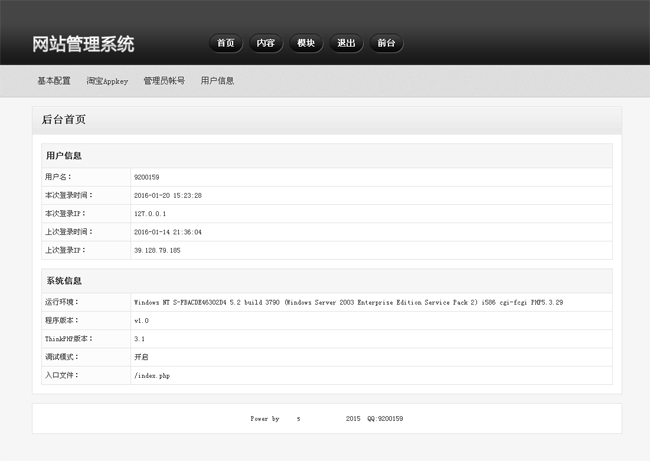The width and height of the screenshot is (650, 461).
Task: Click the 后台首页 panel heading
Action: click(64, 120)
